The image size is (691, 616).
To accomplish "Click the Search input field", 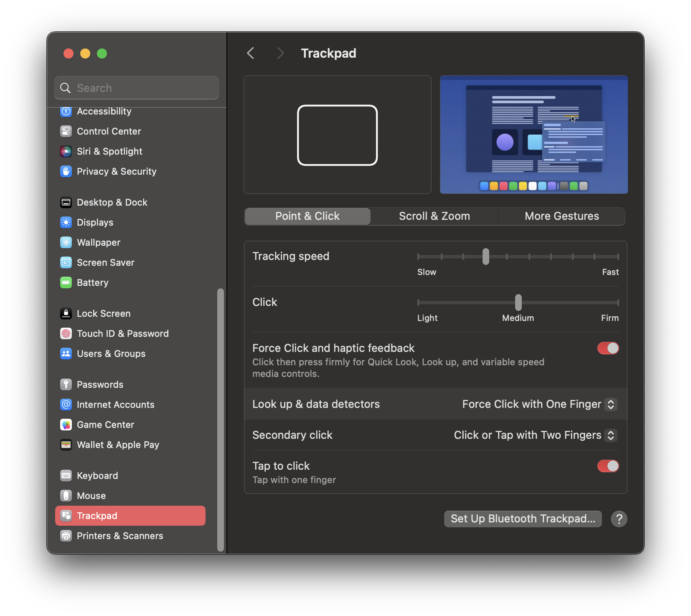I will [x=137, y=88].
